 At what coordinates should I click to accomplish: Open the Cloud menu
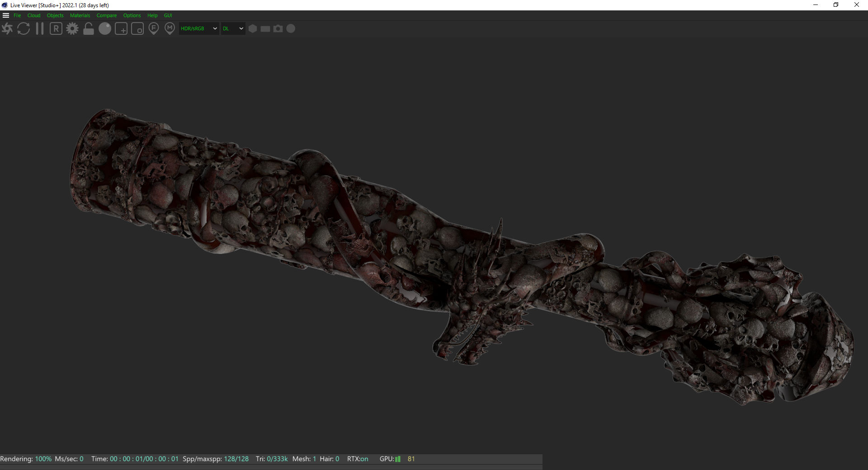tap(34, 15)
